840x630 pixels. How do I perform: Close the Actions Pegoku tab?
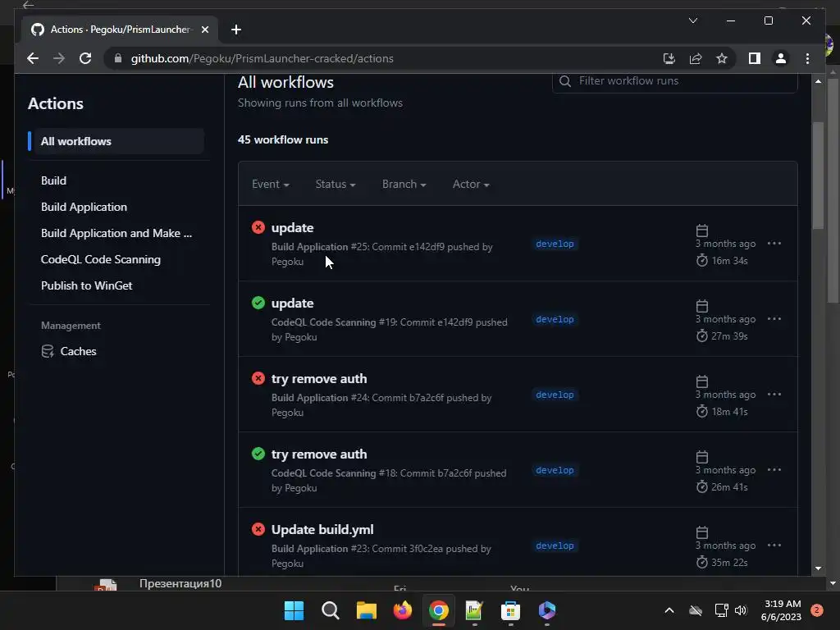point(204,30)
